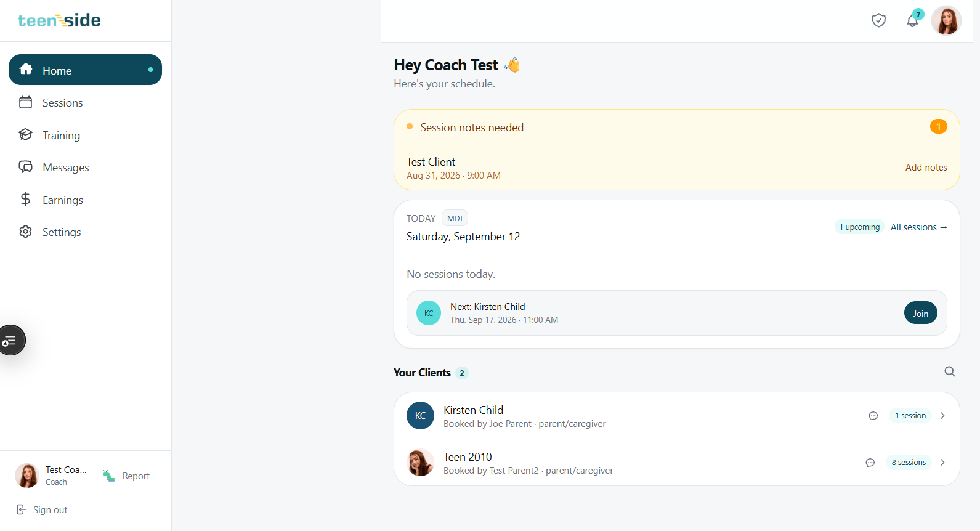Click the 1 session badge
Screen dimensions: 980x531
(910, 416)
